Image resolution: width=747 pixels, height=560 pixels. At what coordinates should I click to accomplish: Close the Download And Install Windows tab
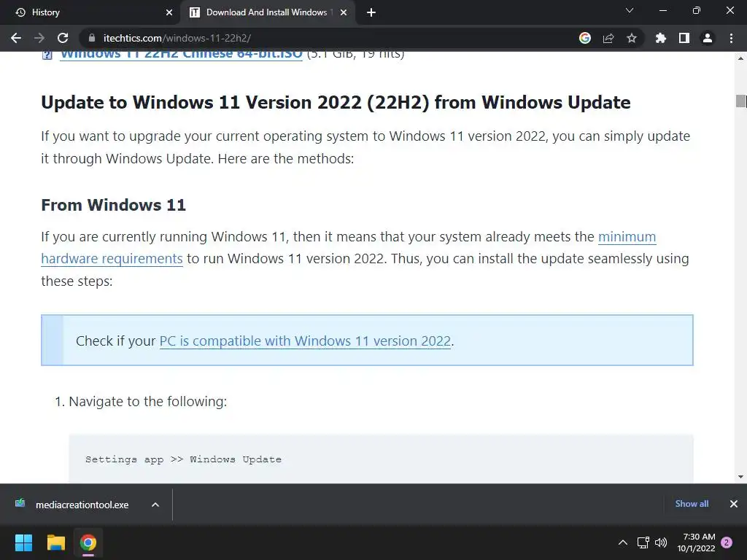click(x=344, y=12)
